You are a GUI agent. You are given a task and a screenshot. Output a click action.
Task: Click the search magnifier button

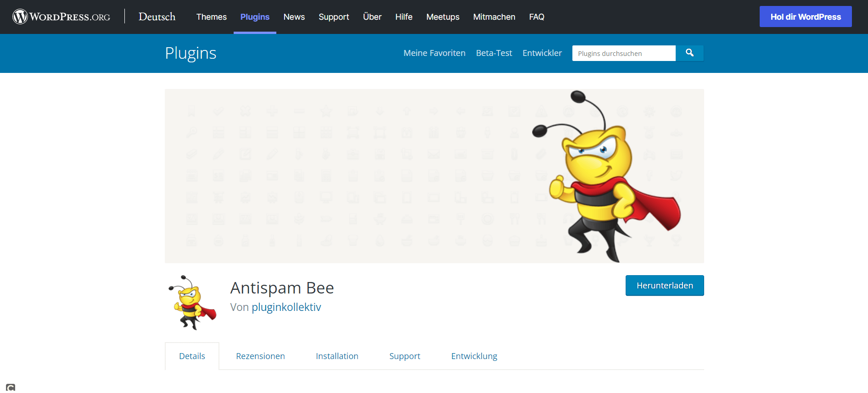(x=689, y=53)
